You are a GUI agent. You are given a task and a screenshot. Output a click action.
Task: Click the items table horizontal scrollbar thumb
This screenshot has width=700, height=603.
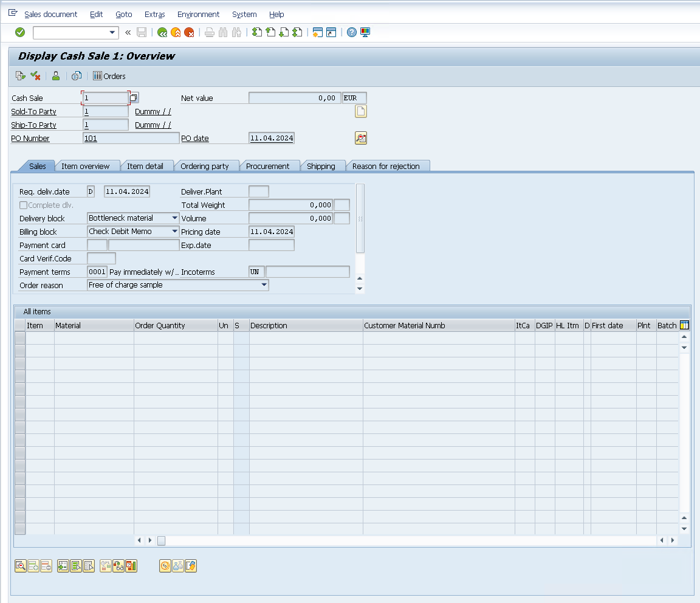(162, 540)
